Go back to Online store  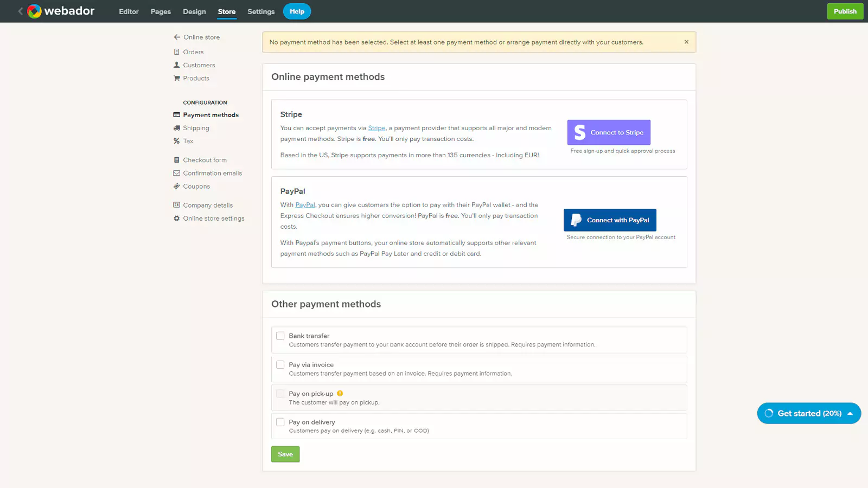point(201,37)
